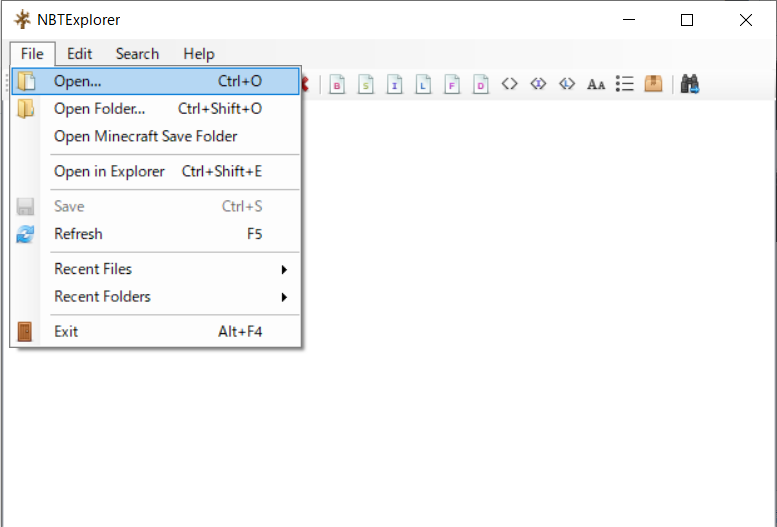This screenshot has height=527, width=777.
Task: Close the NBTExplorer window
Action: click(x=746, y=20)
